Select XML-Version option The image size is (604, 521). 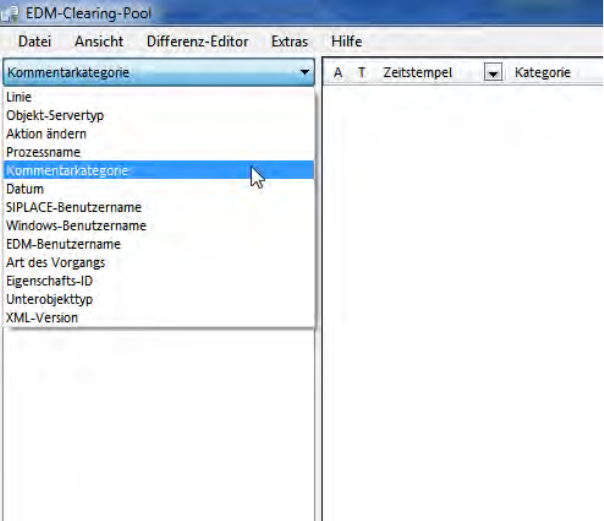point(159,318)
